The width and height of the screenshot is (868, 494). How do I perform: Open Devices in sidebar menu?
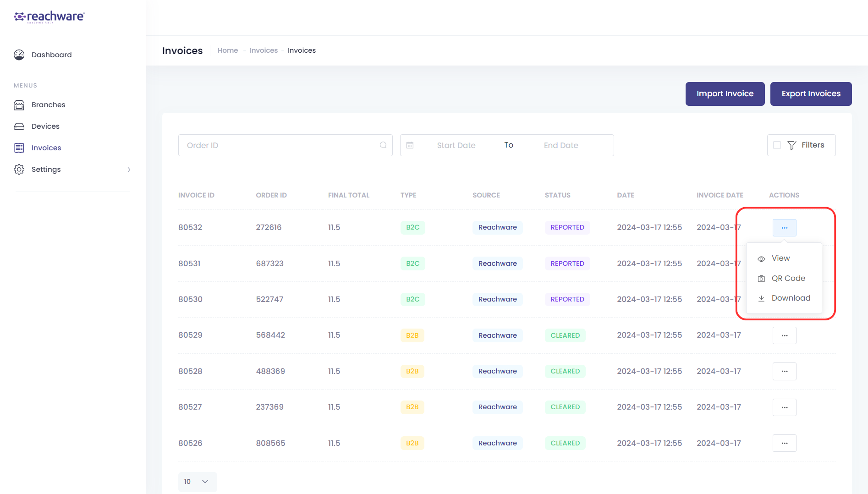pyautogui.click(x=45, y=126)
